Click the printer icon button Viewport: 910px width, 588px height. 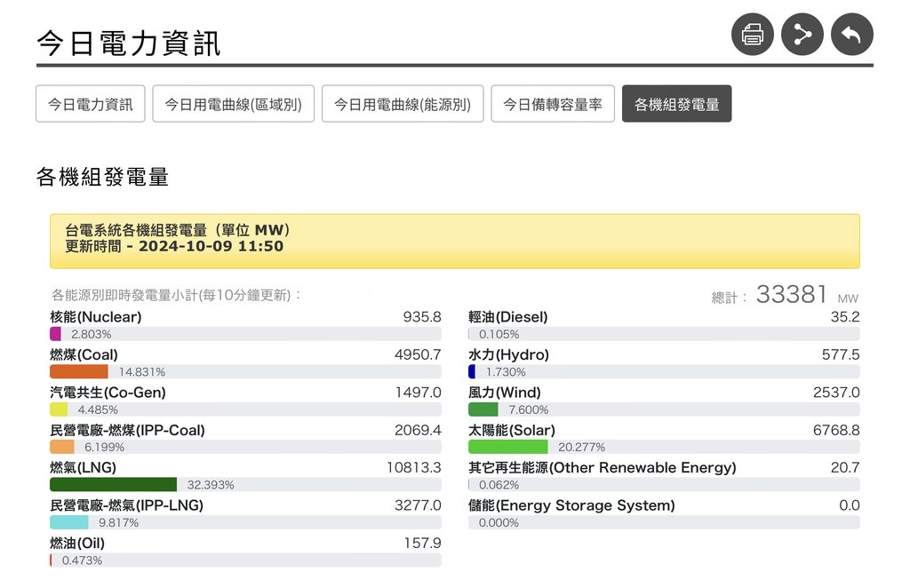752,36
